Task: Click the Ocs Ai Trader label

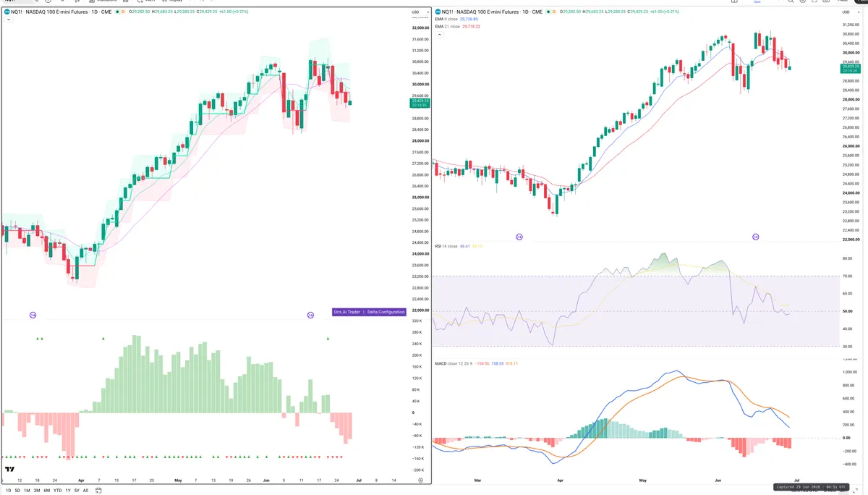Action: pyautogui.click(x=346, y=312)
